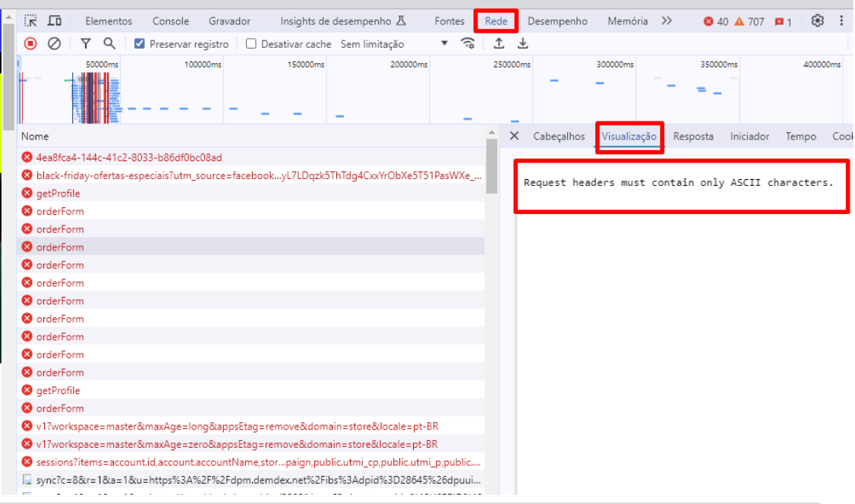Select the inspect element tool
855x504 pixels.
coord(30,20)
